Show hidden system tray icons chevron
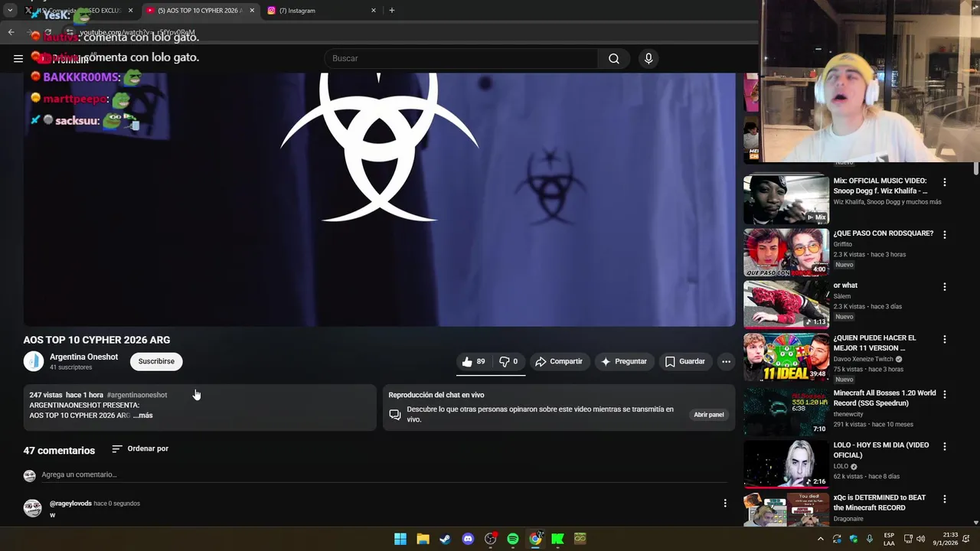This screenshot has height=551, width=980. click(821, 539)
